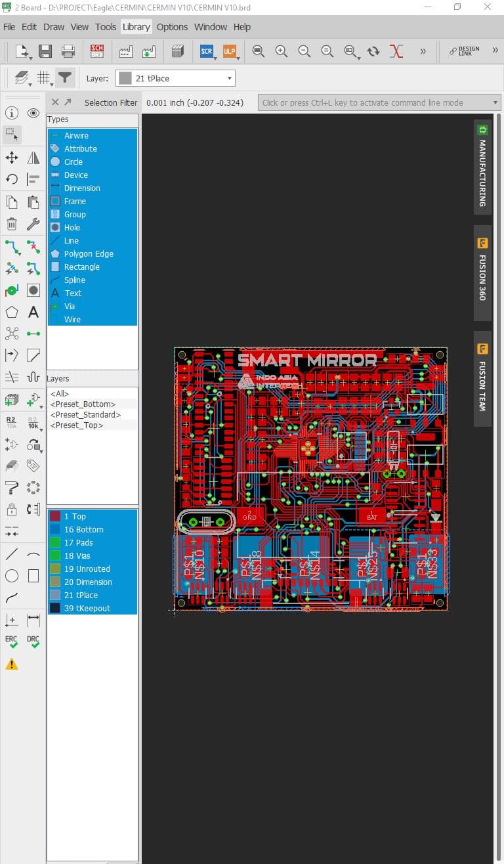Open the Manufacturing side tab
The width and height of the screenshot is (504, 864).
tap(482, 167)
